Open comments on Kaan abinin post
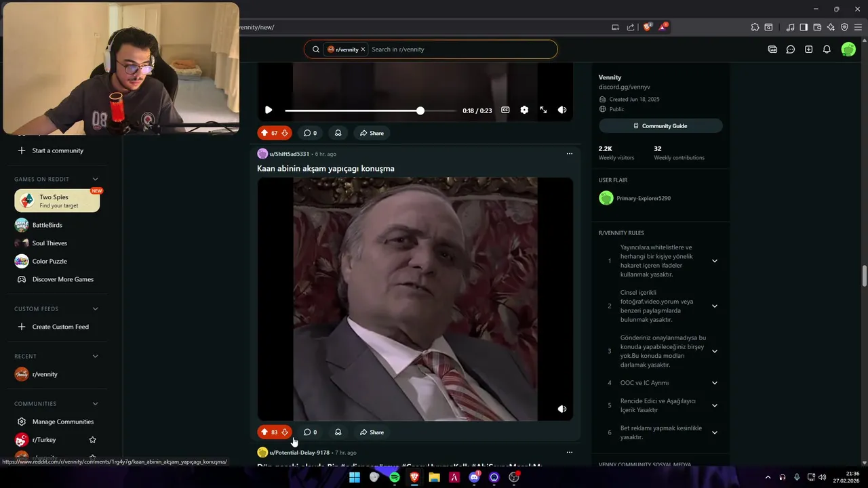Image resolution: width=868 pixels, height=488 pixels. click(310, 432)
